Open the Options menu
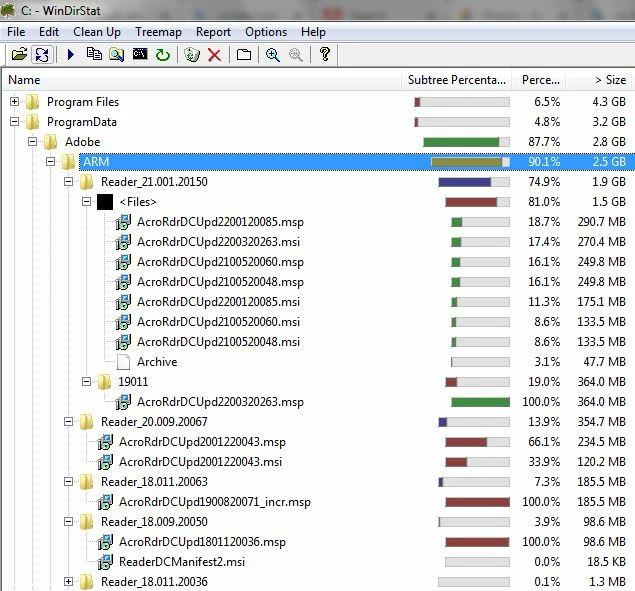 (266, 32)
